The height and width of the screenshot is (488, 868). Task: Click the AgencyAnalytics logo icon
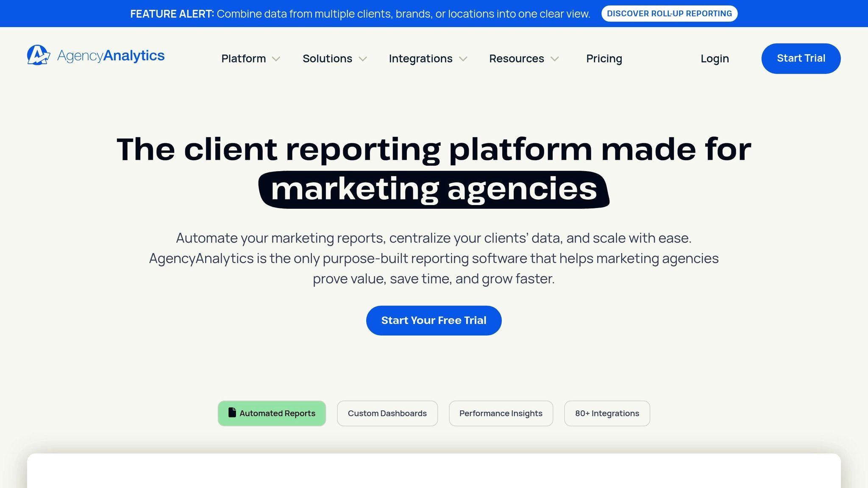click(38, 55)
